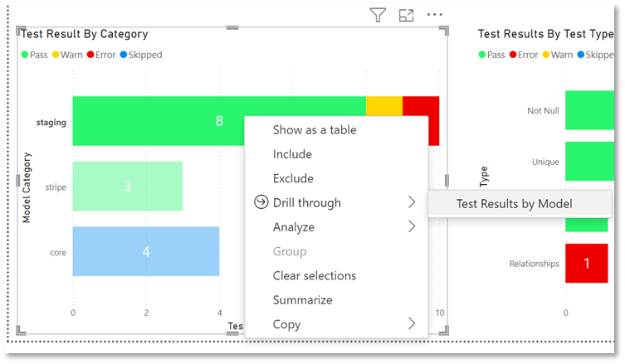Click the filter funnel icon above chart

click(x=378, y=15)
